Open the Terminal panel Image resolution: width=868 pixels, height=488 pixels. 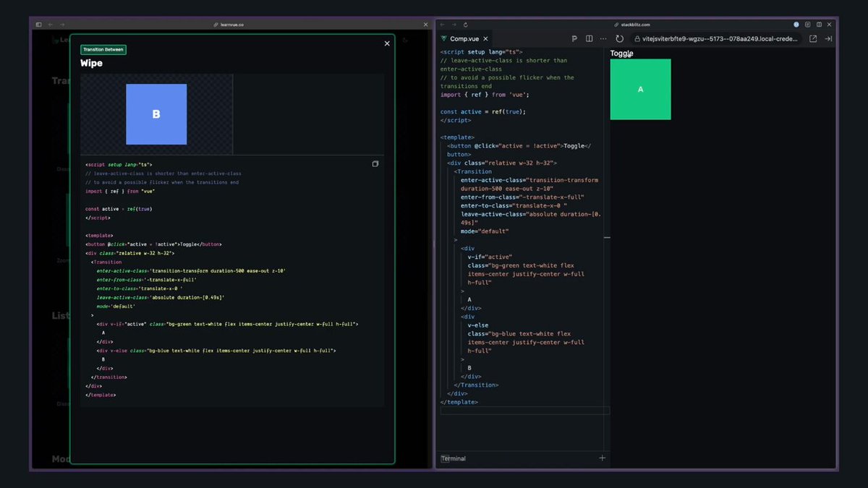coord(454,458)
